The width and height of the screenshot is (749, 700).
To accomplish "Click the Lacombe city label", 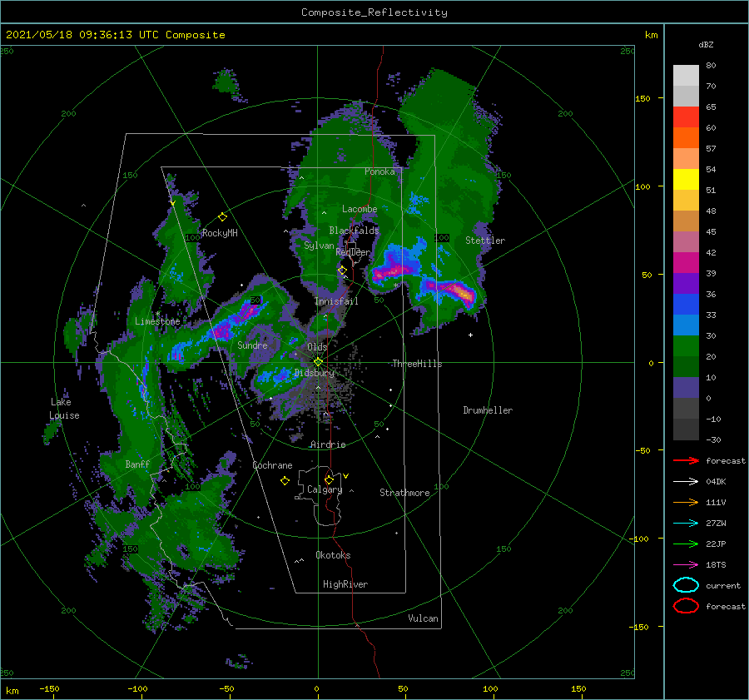I will pos(360,209).
